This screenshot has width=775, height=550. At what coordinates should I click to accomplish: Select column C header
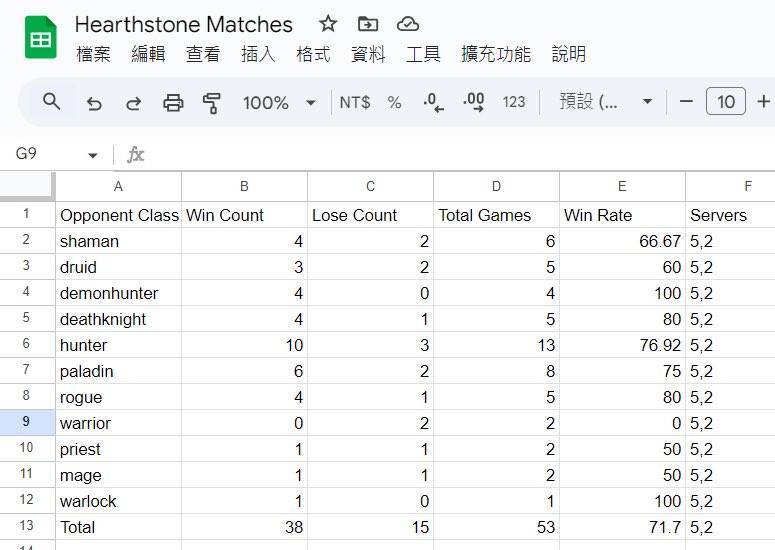pos(370,186)
